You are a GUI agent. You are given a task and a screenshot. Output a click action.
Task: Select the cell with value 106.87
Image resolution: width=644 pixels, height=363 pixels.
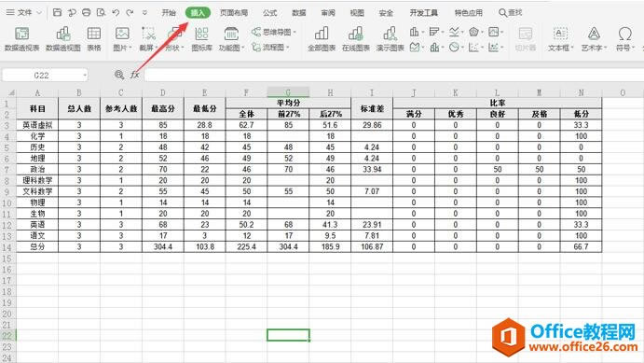pyautogui.click(x=372, y=246)
